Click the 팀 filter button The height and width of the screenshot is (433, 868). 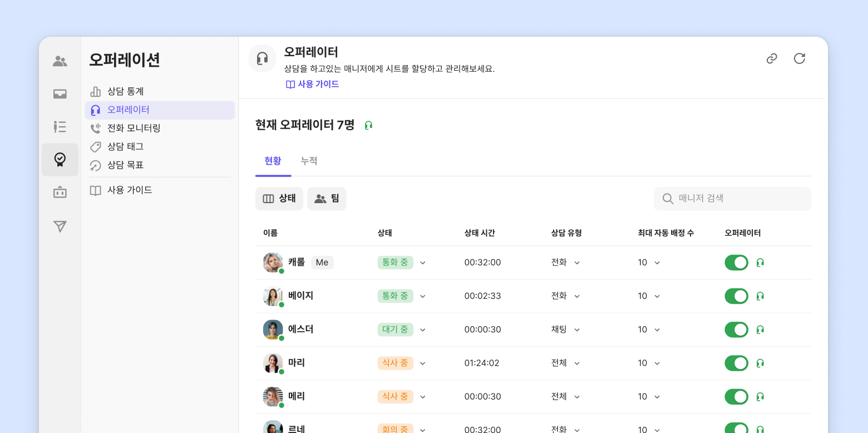327,199
